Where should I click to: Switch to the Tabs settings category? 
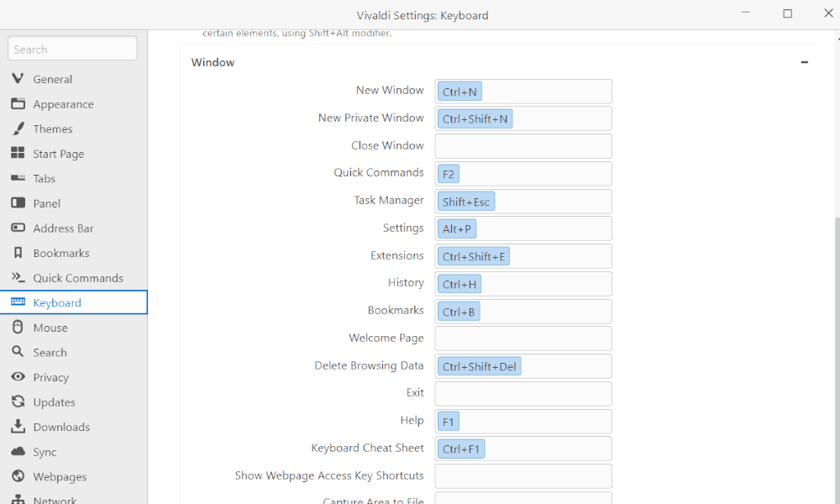[45, 179]
